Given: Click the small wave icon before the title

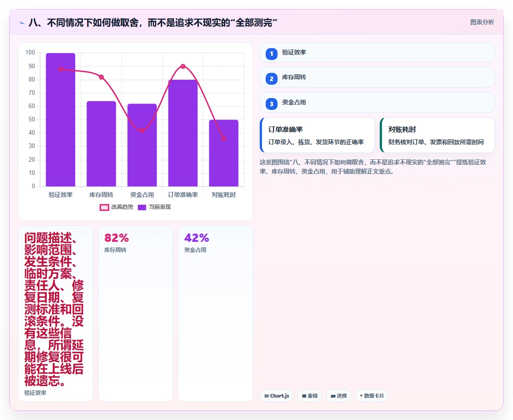Looking at the screenshot, I should click(22, 23).
